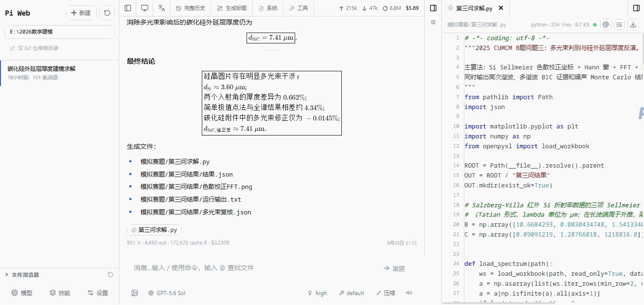Create a new session with 新建

click(x=81, y=13)
